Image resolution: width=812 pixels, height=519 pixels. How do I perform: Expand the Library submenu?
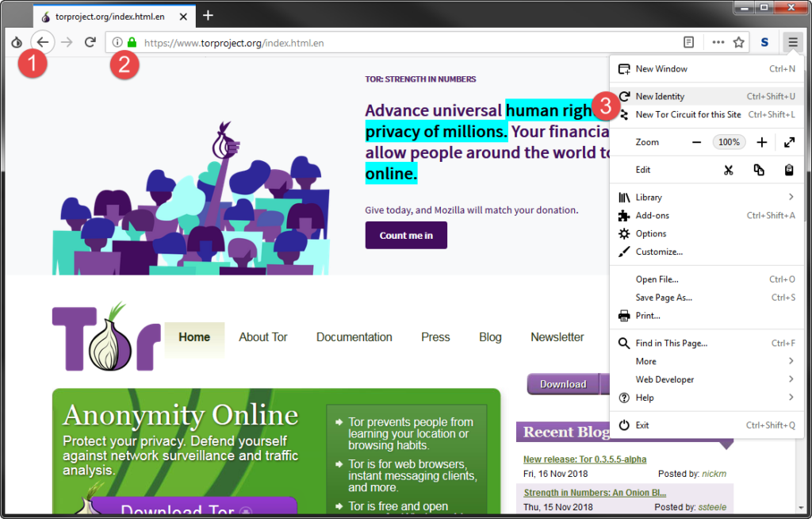click(650, 197)
